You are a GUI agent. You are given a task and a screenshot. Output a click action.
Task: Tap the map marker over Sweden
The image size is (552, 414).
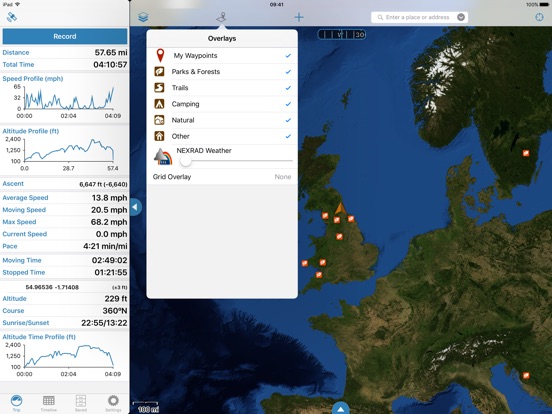tap(526, 153)
